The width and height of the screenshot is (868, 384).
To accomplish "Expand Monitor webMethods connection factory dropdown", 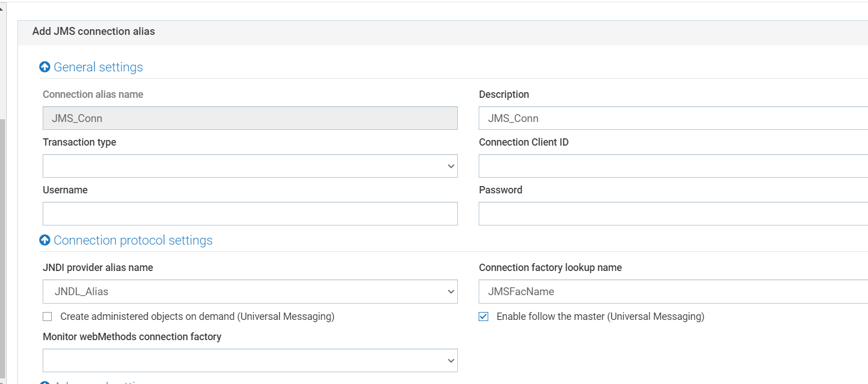I will (250, 360).
